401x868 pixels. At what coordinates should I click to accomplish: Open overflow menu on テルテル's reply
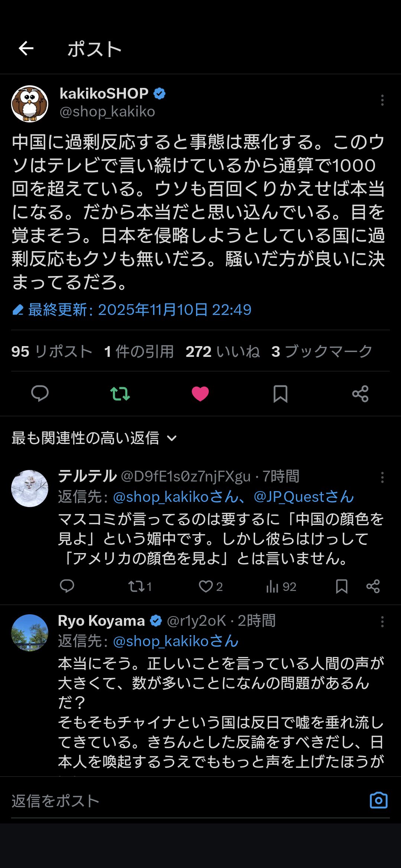(x=382, y=477)
